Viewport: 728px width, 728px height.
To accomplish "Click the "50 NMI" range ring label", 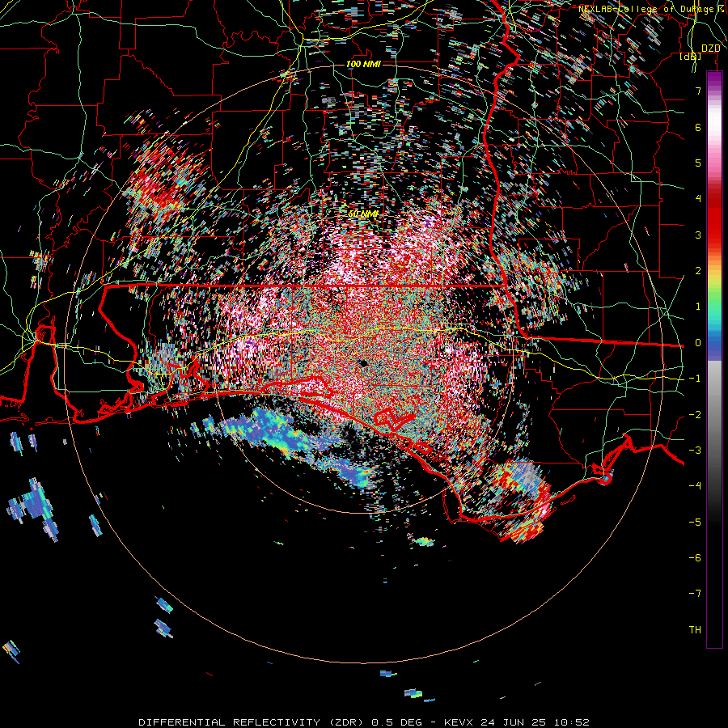I will coord(363,214).
